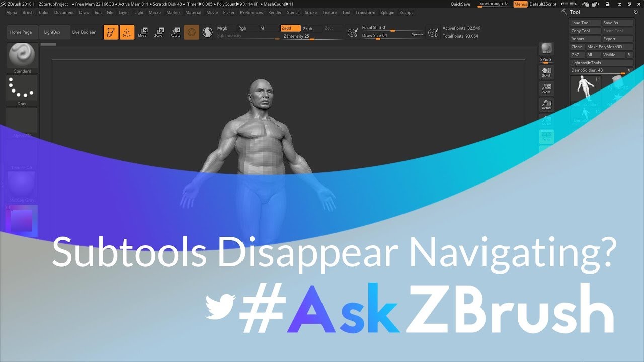This screenshot has width=644, height=362.
Task: Select the Scale transform tool
Action: [159, 32]
